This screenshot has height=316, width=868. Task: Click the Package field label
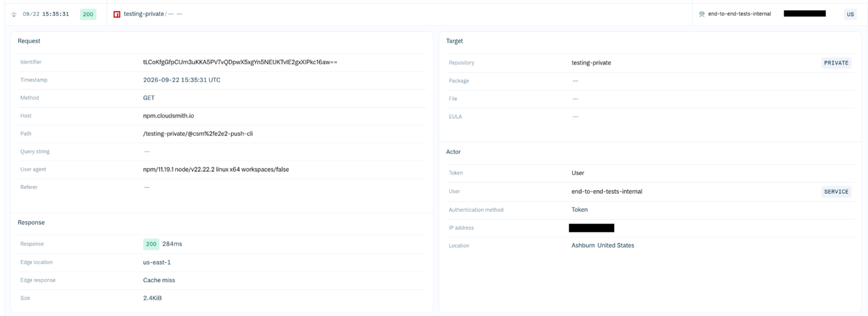click(459, 81)
